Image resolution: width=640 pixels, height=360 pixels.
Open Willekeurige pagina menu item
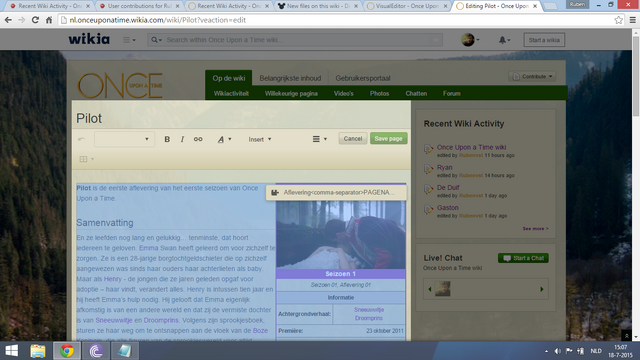291,93
